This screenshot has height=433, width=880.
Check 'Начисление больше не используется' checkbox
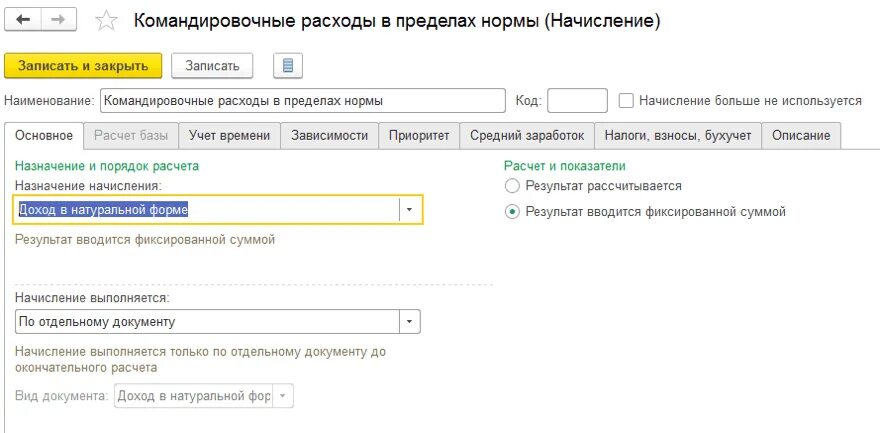tap(626, 101)
